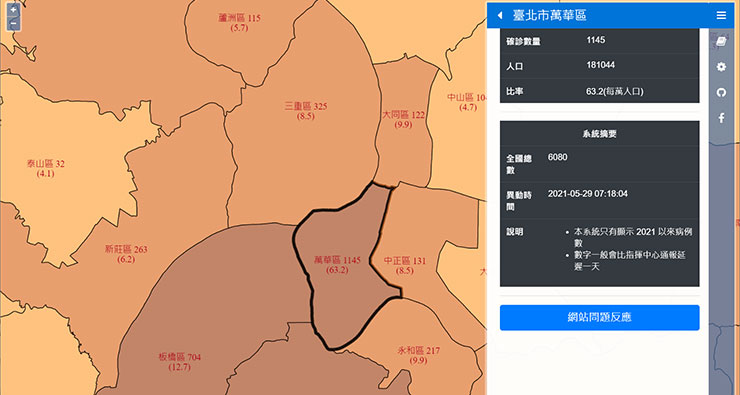Viewport: 740px width, 395px height.
Task: Open the Facebook icon link
Action: (x=721, y=118)
